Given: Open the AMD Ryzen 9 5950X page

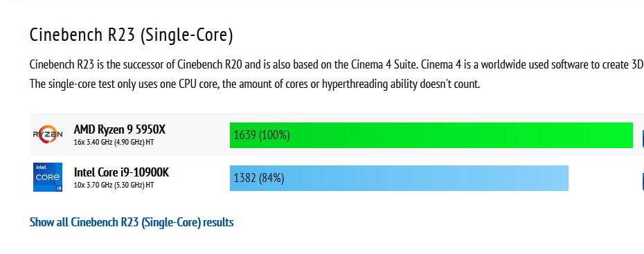Looking at the screenshot, I should click(120, 129).
